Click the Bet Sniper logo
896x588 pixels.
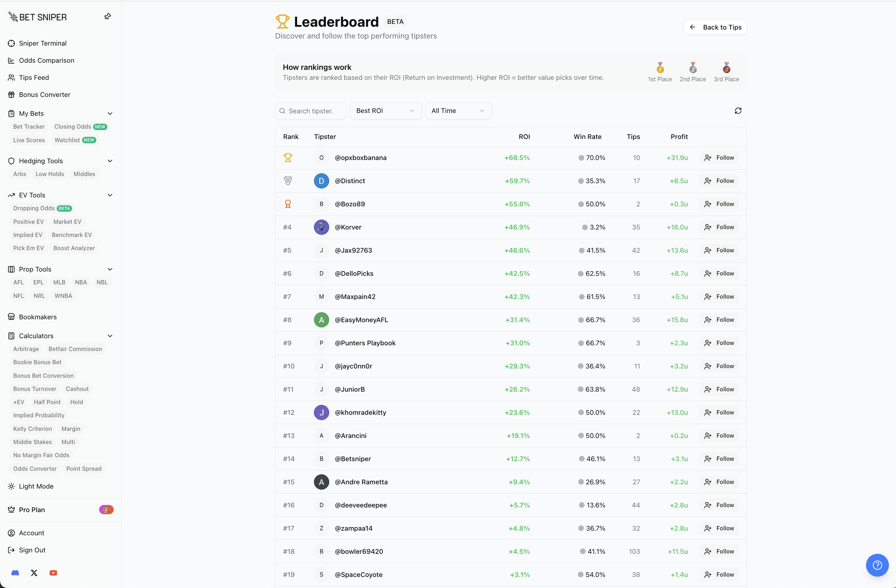pos(37,17)
